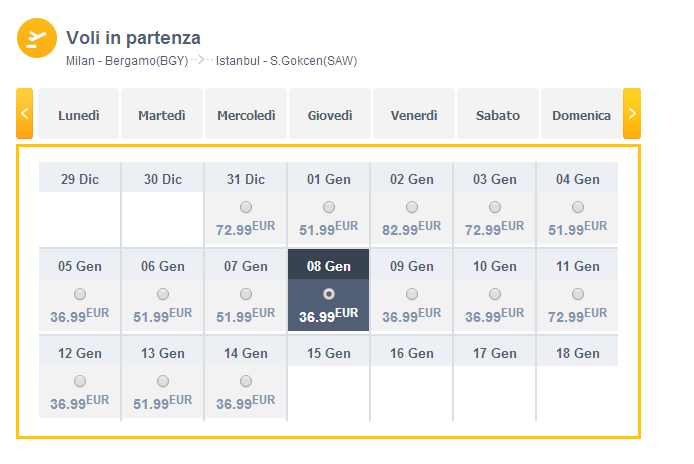Click the Lunedì day tab
This screenshot has height=464, width=694.
click(79, 114)
